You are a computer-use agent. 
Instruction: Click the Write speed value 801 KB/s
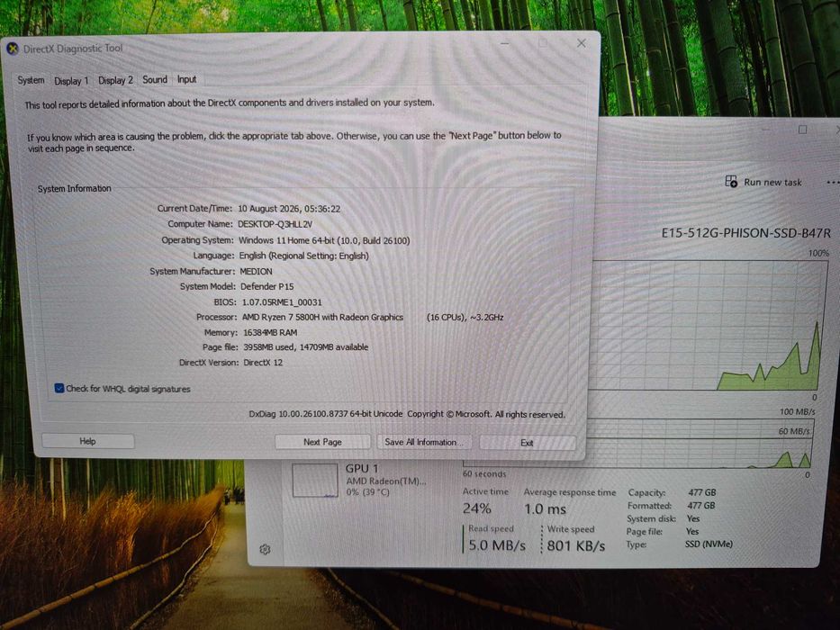[576, 546]
